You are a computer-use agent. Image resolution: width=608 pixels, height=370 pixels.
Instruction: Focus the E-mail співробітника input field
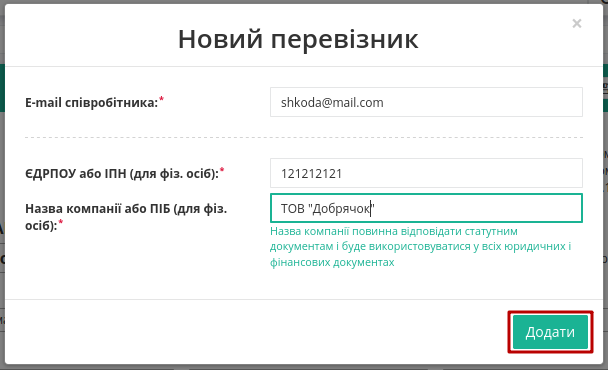[x=426, y=102]
